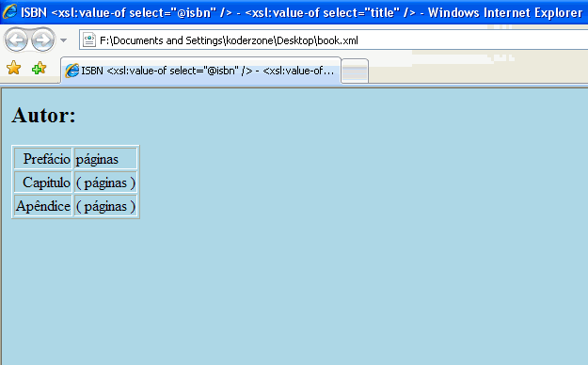Click the 'Apêndice' table cell
The width and height of the screenshot is (588, 365).
(x=43, y=206)
